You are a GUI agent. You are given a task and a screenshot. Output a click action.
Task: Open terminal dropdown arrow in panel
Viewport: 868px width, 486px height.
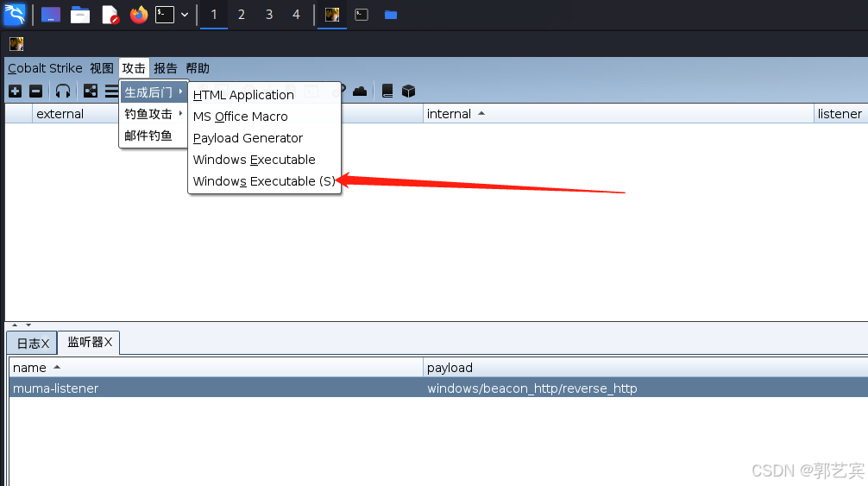coord(185,15)
